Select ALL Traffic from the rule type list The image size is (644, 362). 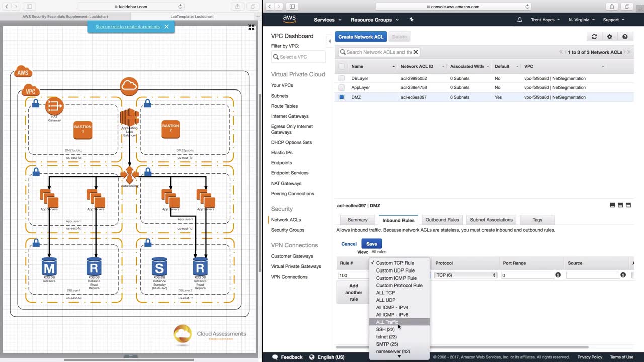coord(387,322)
